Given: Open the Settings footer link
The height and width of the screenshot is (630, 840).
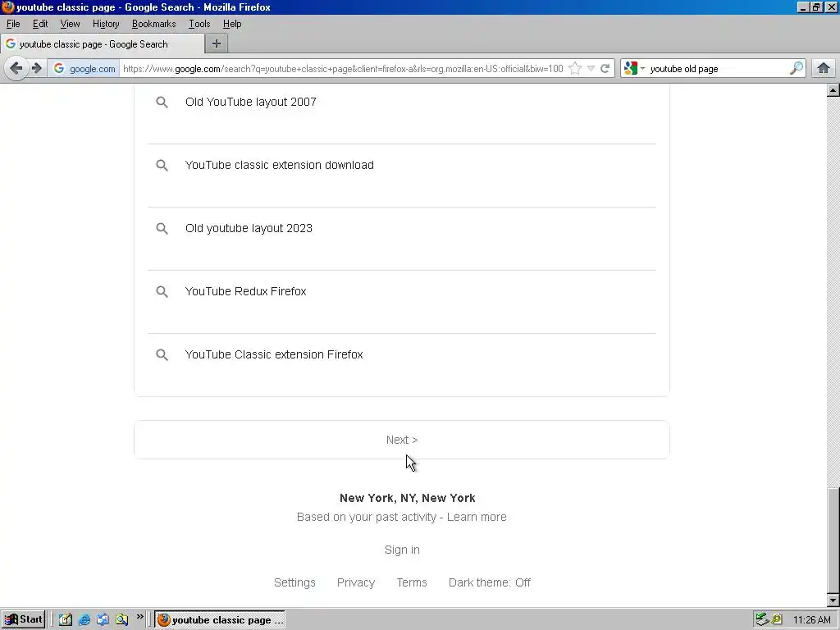Looking at the screenshot, I should click(294, 582).
